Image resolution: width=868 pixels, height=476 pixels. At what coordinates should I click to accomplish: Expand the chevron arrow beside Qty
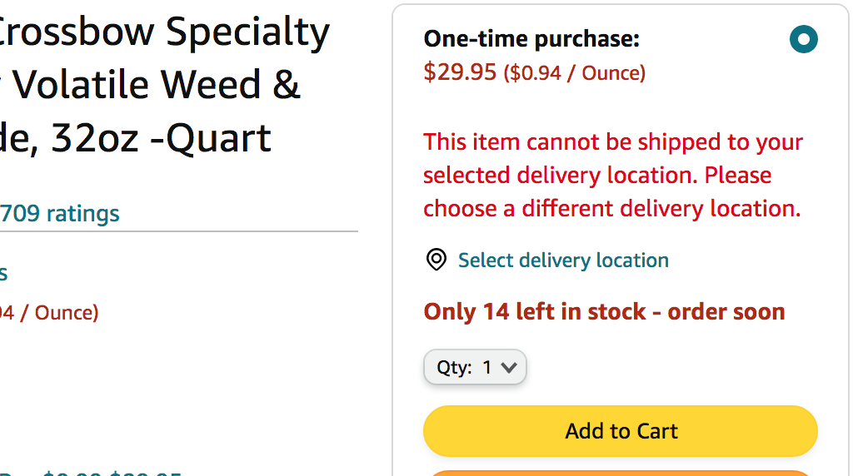[x=509, y=367]
